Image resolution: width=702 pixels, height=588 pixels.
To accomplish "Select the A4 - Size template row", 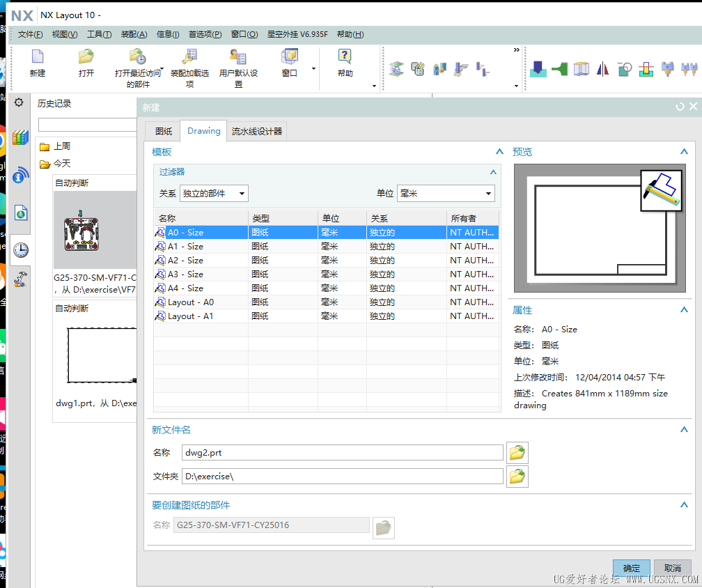I will 327,288.
